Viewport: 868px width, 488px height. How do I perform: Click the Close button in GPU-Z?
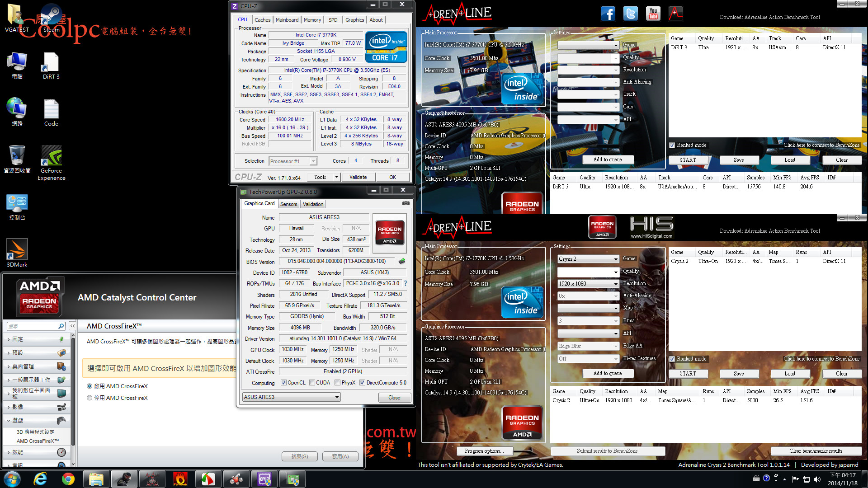pyautogui.click(x=394, y=398)
